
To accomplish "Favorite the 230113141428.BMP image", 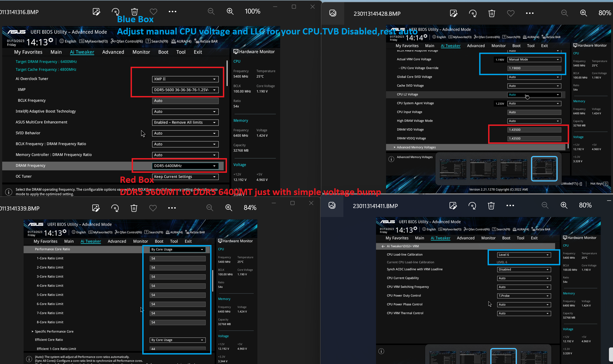I will pyautogui.click(x=511, y=13).
